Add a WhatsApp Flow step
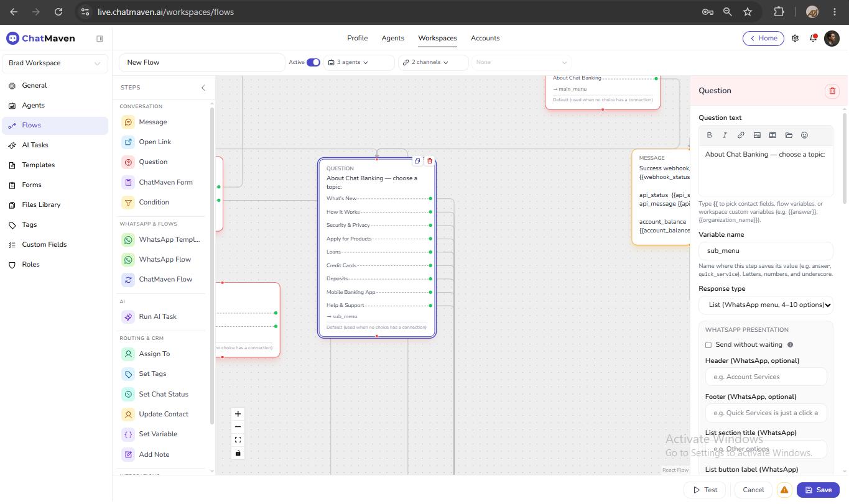 click(163, 260)
